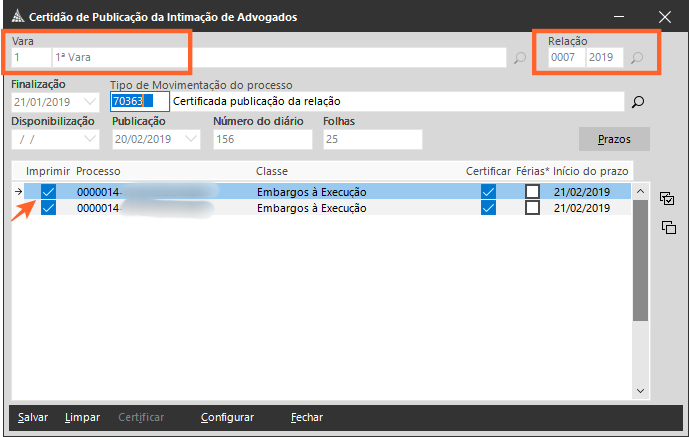Screen dimensions: 689x437
Task: Click the Número do diário field showing 156
Action: coord(263,139)
